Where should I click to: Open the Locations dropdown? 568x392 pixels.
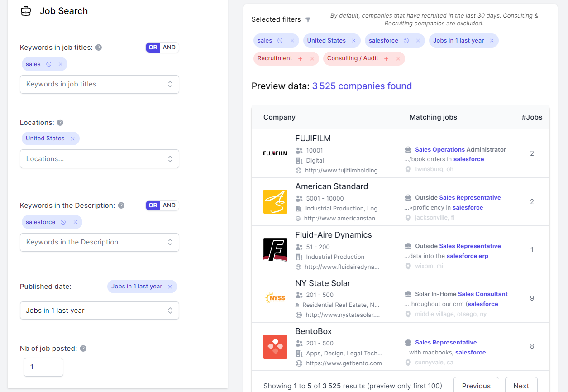pos(100,159)
